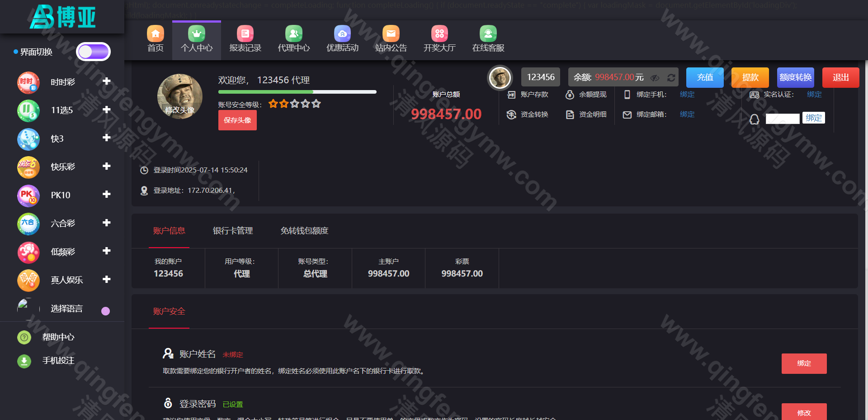Viewport: 868px width, 420px height.
Task: Toggle the 选择语言 purple dot
Action: 105,311
